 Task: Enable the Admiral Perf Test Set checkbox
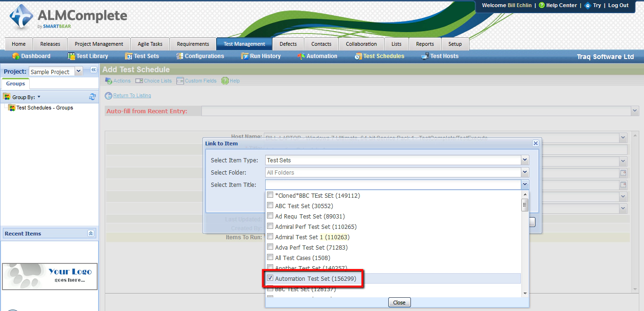pos(270,226)
